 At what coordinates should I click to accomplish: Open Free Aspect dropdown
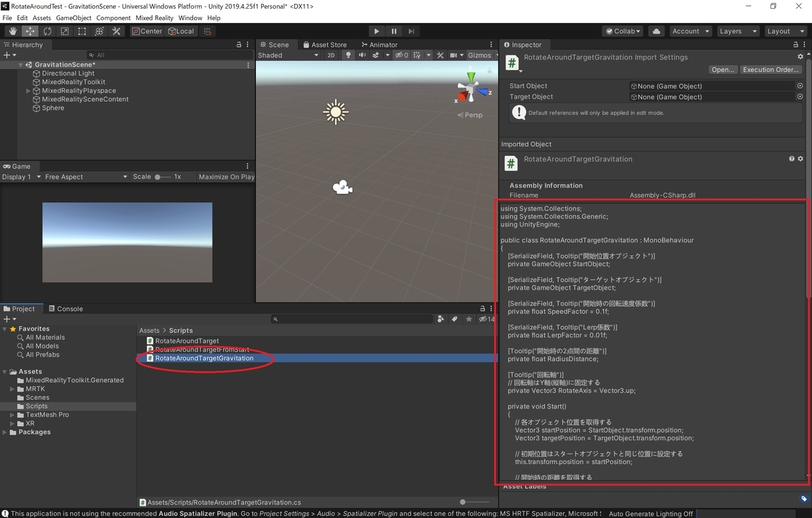(86, 176)
